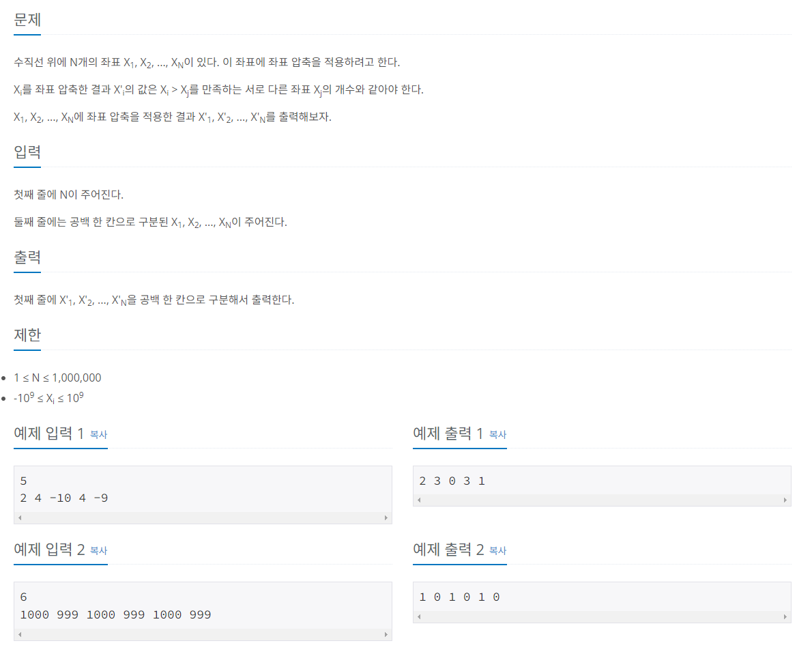This screenshot has width=812, height=654.
Task: Copy example input 2 via 복사 link
Action: click(x=98, y=551)
